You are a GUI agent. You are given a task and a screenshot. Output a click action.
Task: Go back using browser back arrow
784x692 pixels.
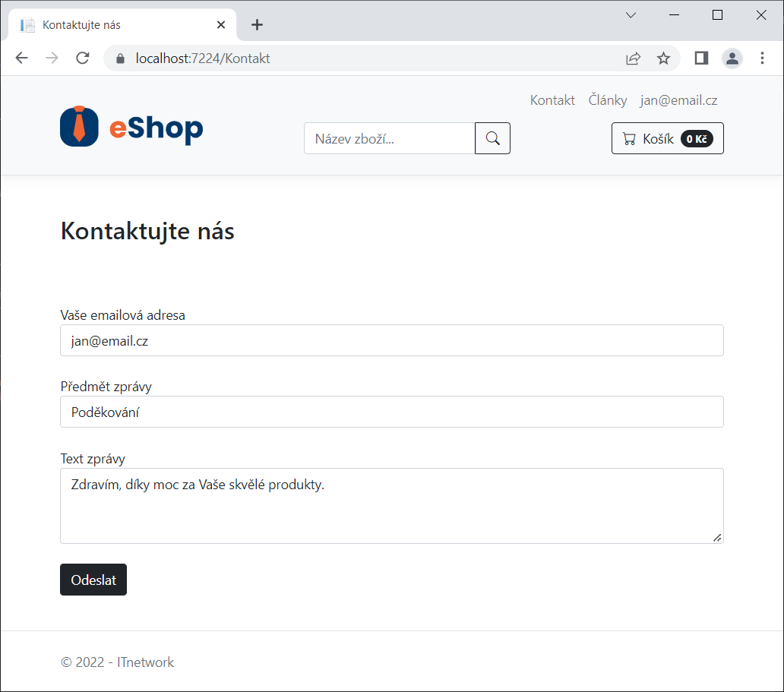click(x=21, y=58)
